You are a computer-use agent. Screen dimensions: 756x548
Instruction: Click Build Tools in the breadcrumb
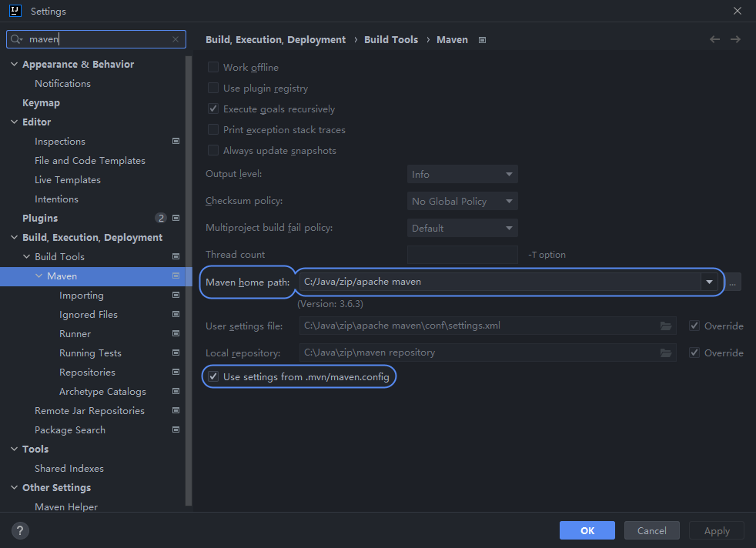391,39
